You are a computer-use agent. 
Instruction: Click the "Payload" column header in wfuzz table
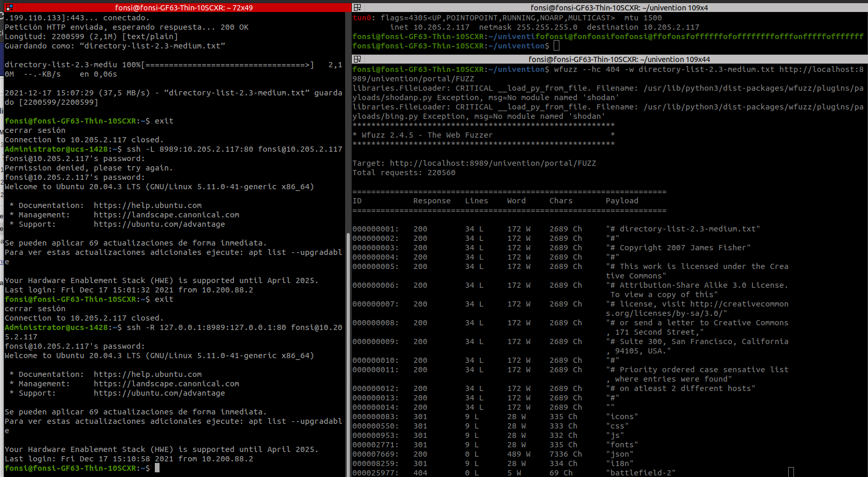(x=621, y=201)
